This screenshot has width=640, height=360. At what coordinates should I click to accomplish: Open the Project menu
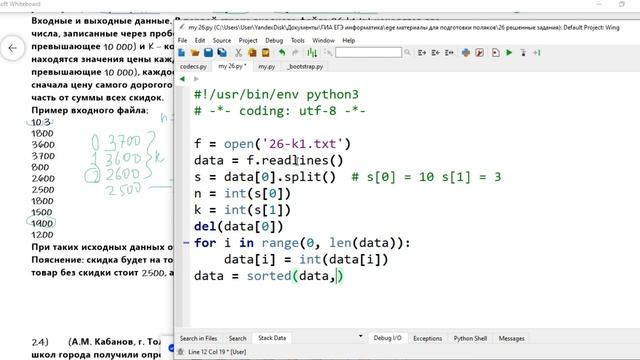248,40
